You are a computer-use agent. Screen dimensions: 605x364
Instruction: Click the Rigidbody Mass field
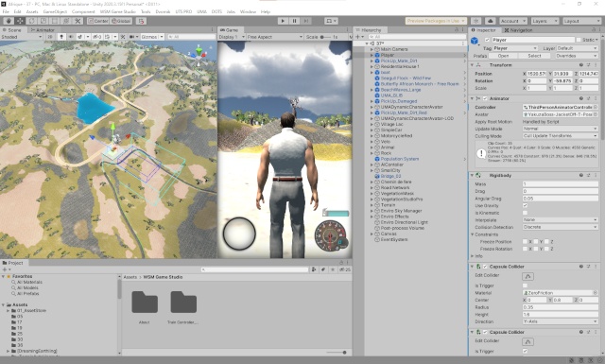[x=561, y=184]
